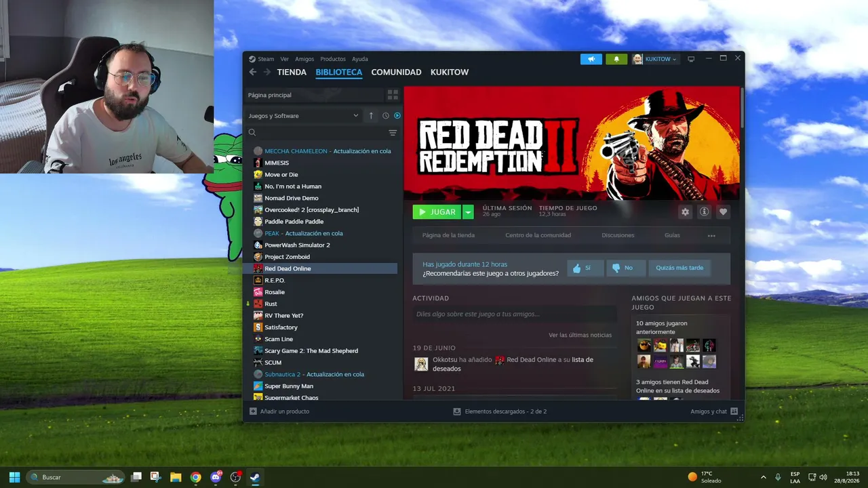The image size is (868, 488).
Task: Click the ready-to-play filter icon
Action: click(x=397, y=116)
